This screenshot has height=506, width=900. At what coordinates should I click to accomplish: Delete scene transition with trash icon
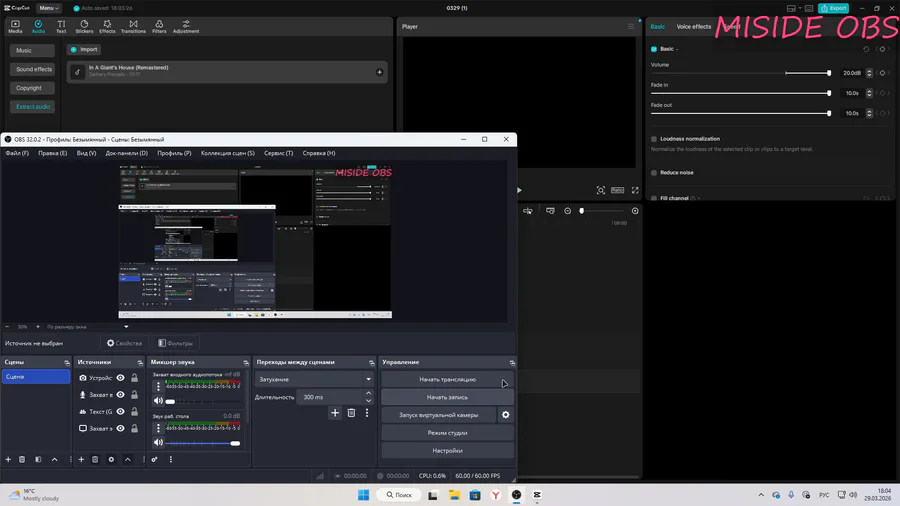point(351,413)
